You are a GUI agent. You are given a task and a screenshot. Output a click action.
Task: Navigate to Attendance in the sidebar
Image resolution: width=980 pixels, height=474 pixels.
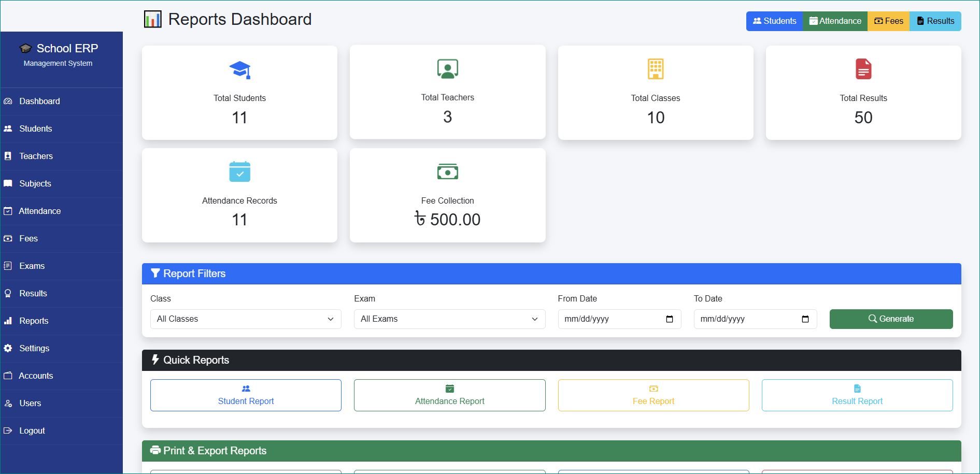click(x=62, y=211)
